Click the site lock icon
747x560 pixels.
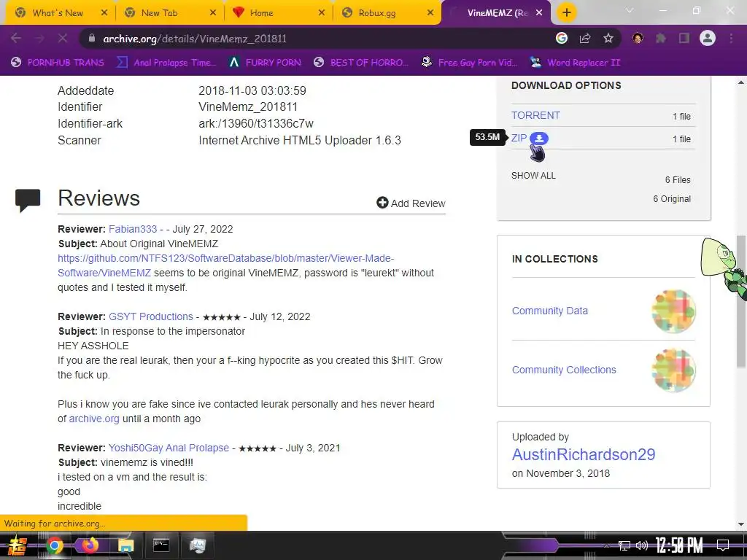click(x=91, y=39)
